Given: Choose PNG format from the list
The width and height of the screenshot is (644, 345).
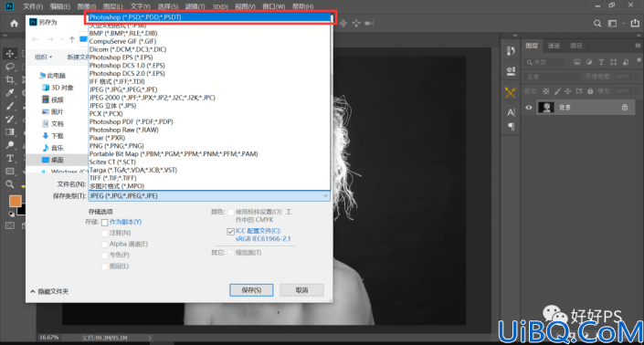Looking at the screenshot, I should (117, 146).
